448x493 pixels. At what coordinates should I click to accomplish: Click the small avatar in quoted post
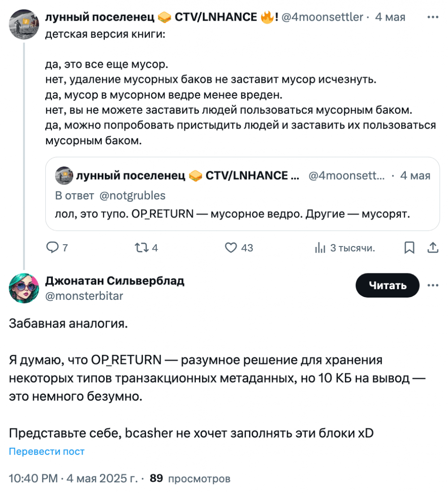[x=64, y=175]
